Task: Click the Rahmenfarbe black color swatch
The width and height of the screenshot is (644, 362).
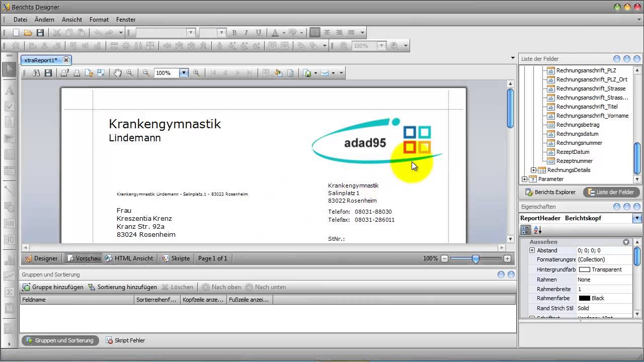Action: (584, 298)
